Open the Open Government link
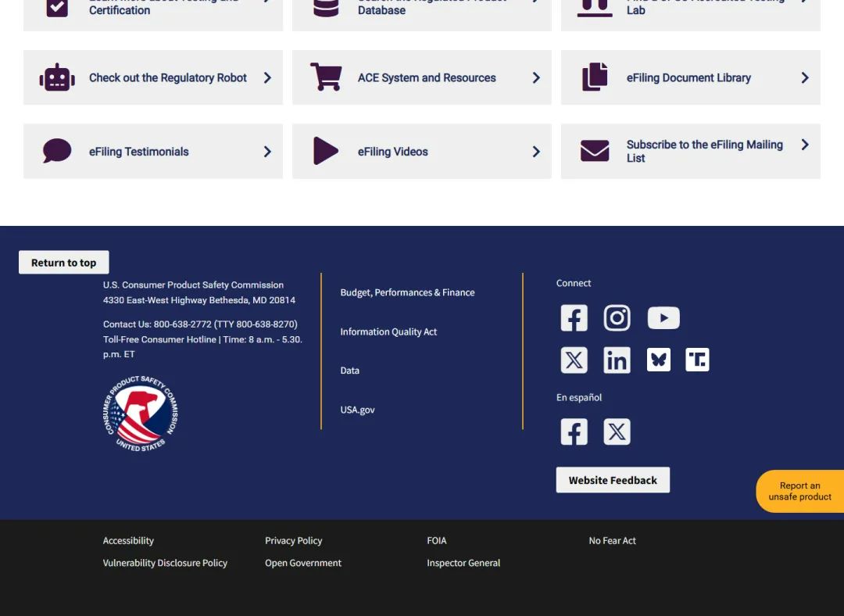Screen dimensions: 844x616 pyautogui.click(x=303, y=563)
